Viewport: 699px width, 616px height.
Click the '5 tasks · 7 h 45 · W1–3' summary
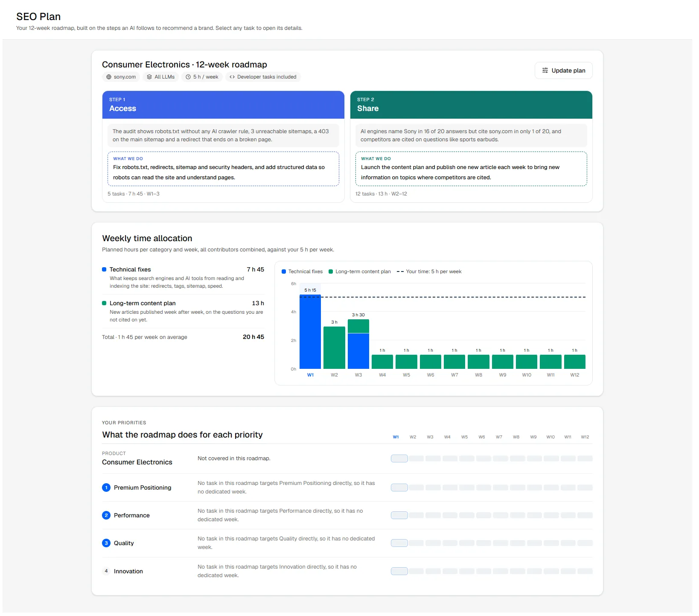(x=134, y=194)
